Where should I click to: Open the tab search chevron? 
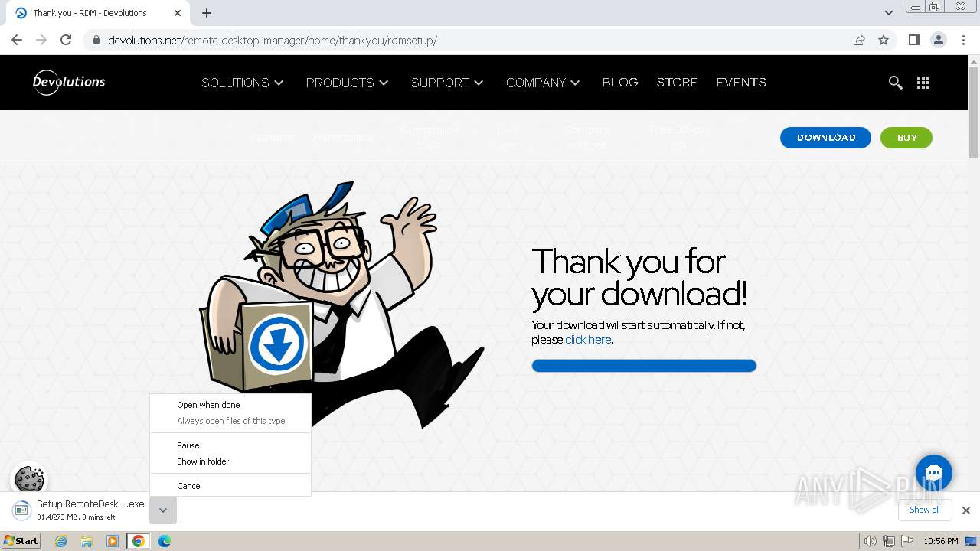[x=889, y=13]
